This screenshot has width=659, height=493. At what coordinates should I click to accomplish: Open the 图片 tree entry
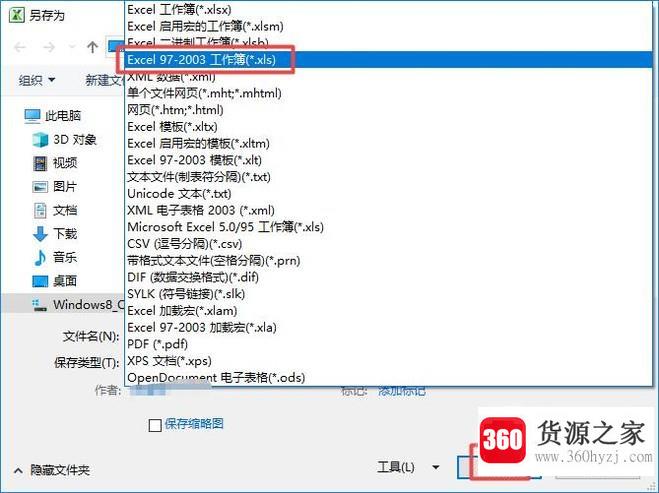65,187
